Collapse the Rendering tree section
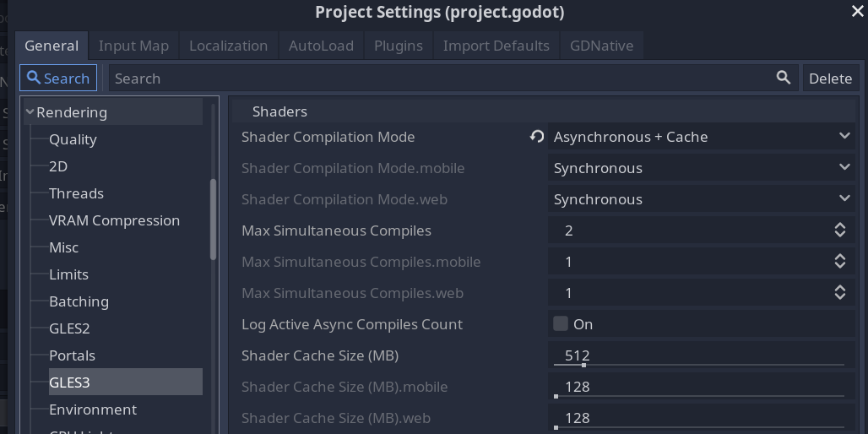868x434 pixels. pos(30,111)
